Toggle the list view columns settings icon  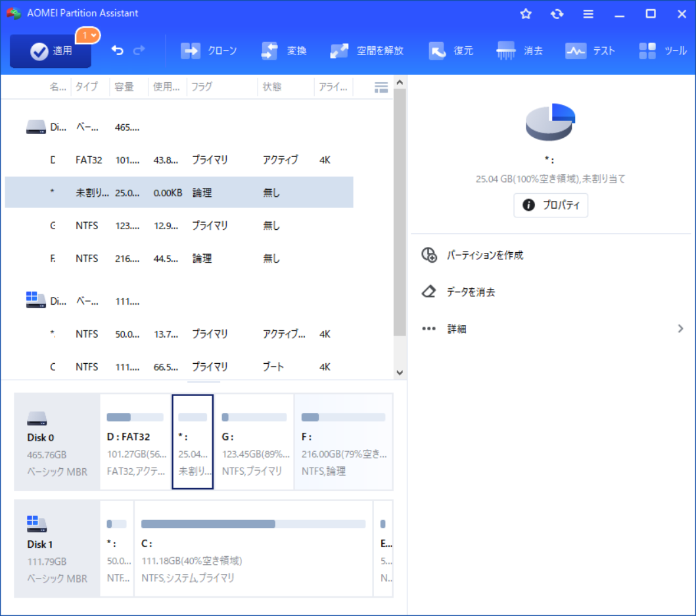point(381,87)
